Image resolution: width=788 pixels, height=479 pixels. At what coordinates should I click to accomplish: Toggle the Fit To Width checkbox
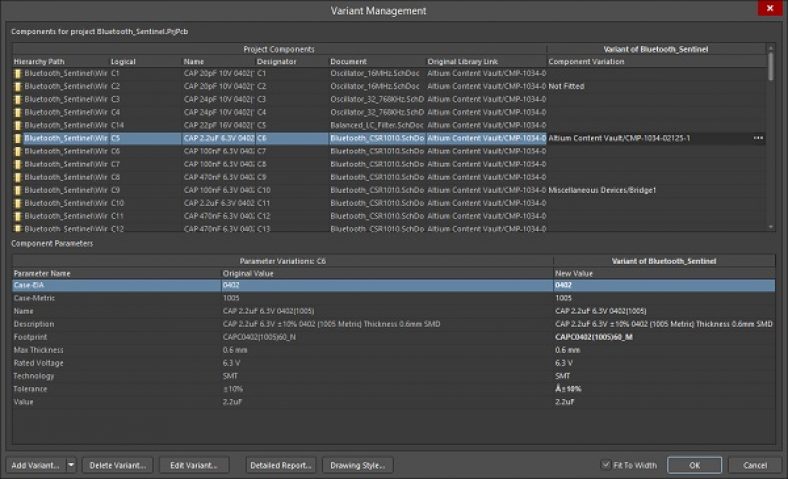[606, 465]
